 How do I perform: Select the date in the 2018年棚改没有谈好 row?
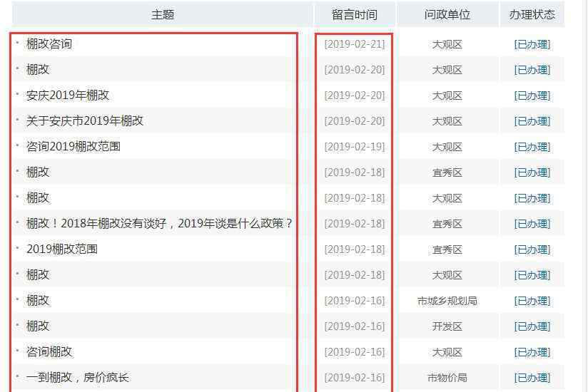(355, 224)
